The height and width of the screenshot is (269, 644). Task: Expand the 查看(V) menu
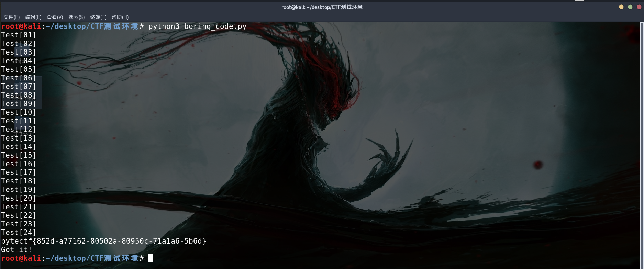point(55,17)
